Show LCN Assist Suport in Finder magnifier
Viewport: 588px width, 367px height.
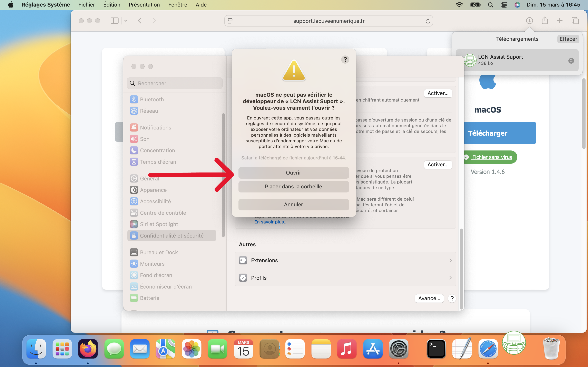(x=571, y=61)
